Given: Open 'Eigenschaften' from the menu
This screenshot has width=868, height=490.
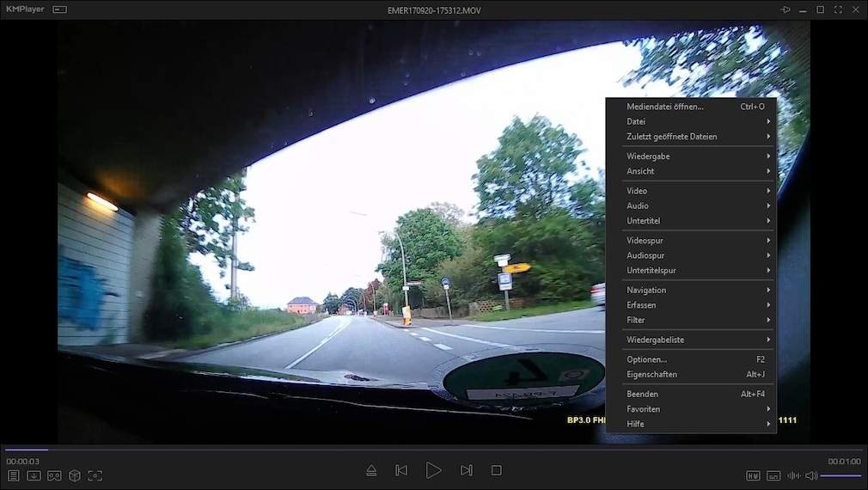Looking at the screenshot, I should pyautogui.click(x=651, y=375).
